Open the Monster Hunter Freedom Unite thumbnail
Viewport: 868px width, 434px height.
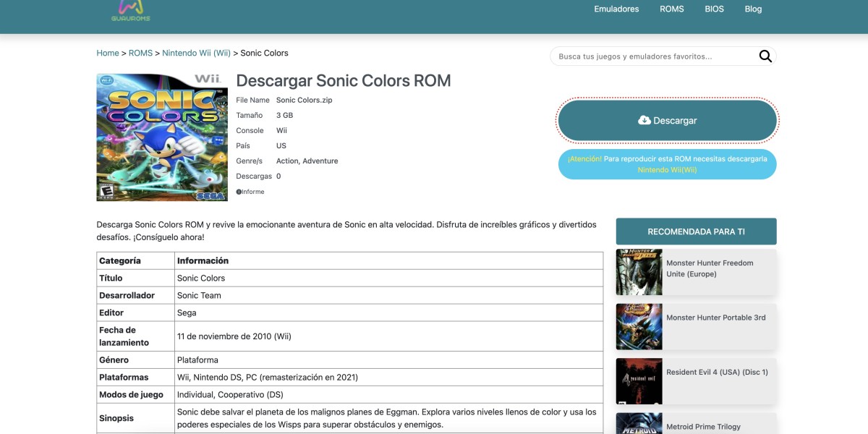tap(639, 272)
